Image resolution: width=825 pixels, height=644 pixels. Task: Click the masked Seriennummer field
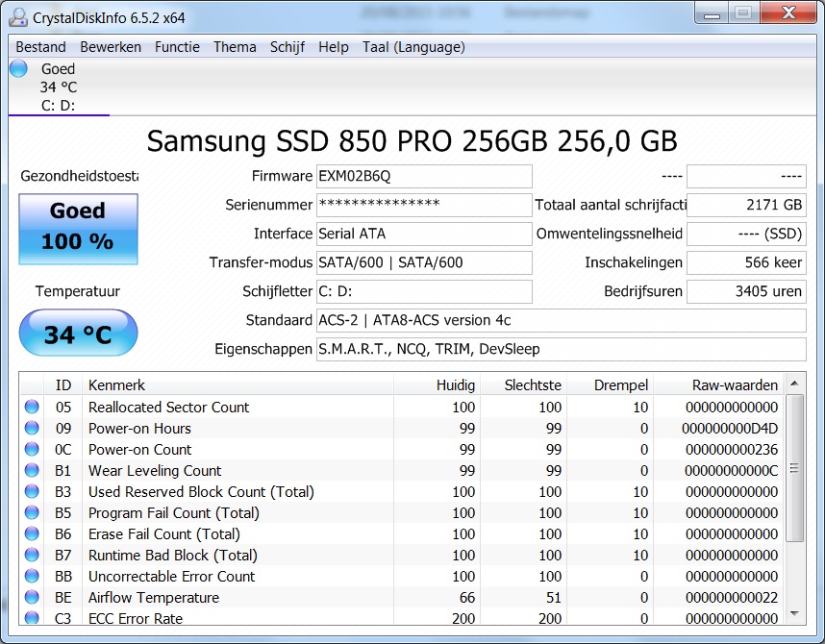(424, 205)
